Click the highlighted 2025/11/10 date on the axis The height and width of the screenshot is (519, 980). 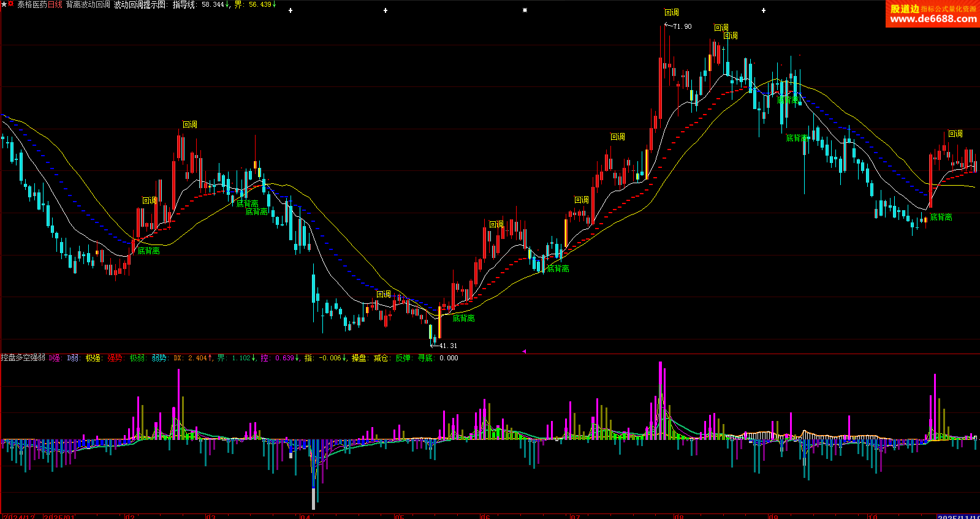pyautogui.click(x=958, y=517)
